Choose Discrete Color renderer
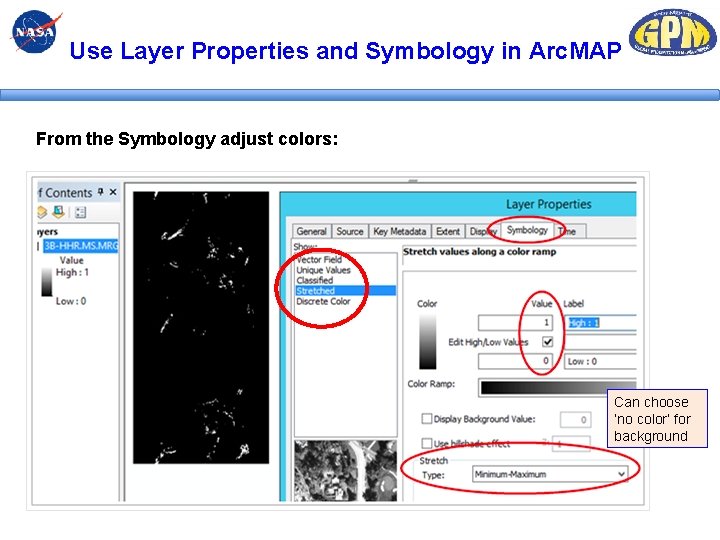Screen dimensions: 720x540 [x=323, y=301]
